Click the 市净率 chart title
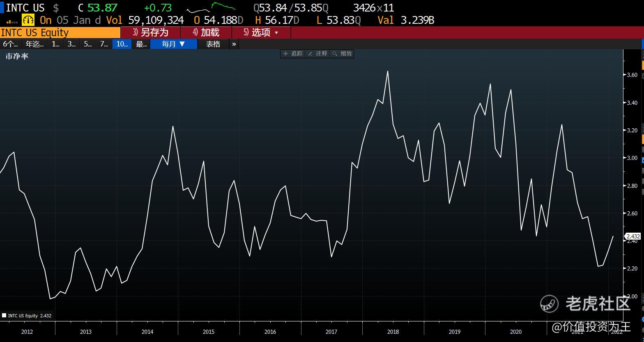 coord(17,56)
